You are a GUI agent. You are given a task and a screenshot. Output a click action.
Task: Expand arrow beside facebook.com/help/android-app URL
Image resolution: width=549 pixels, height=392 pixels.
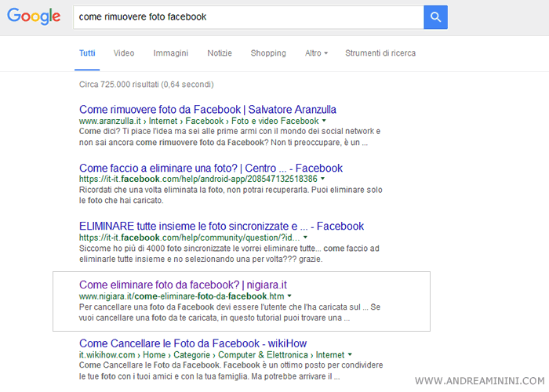point(322,179)
